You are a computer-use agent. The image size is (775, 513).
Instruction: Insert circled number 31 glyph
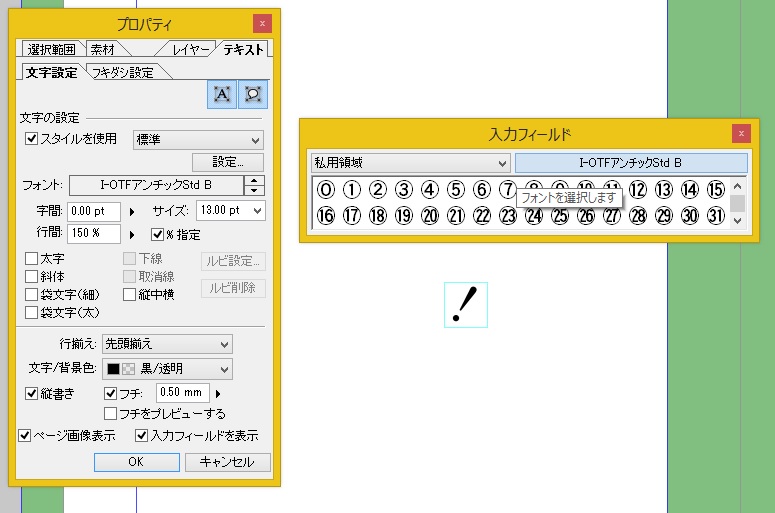coord(716,216)
